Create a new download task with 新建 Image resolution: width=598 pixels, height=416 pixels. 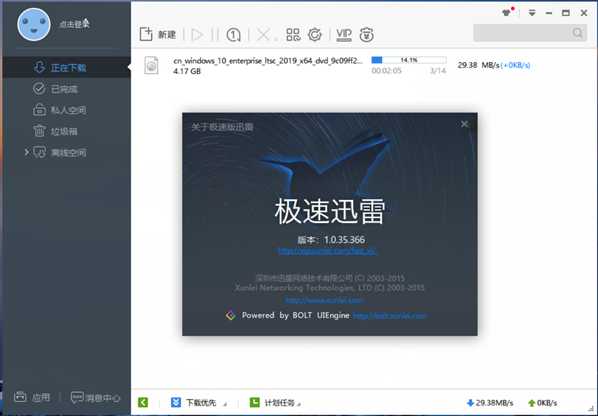click(158, 35)
